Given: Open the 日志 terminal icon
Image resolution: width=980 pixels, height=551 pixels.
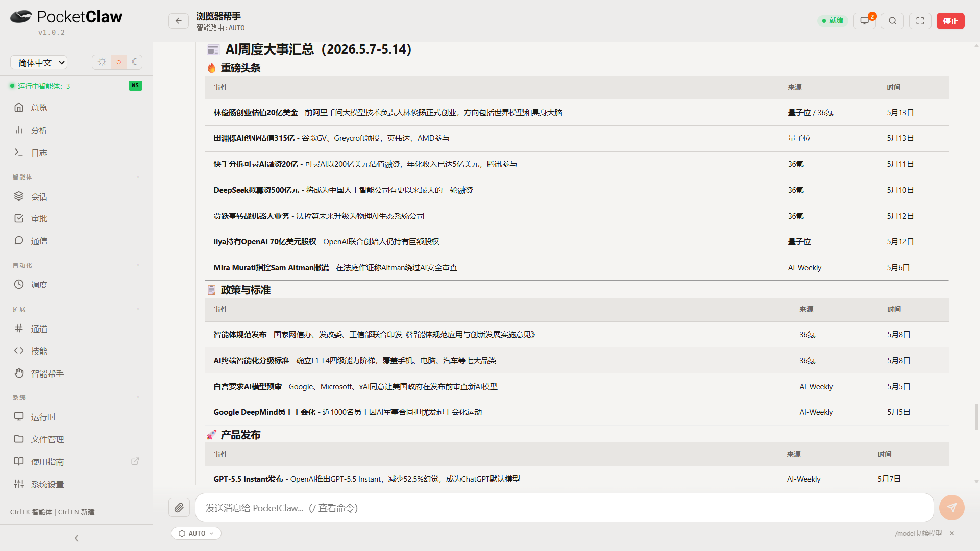Looking at the screenshot, I should coord(19,153).
